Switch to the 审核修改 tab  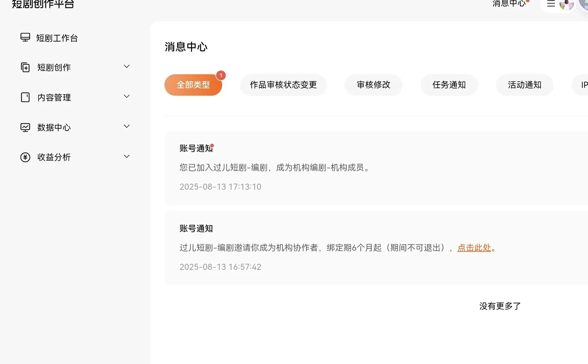(x=374, y=85)
